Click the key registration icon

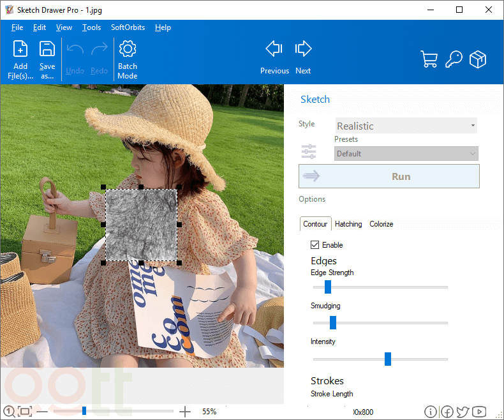(x=454, y=59)
